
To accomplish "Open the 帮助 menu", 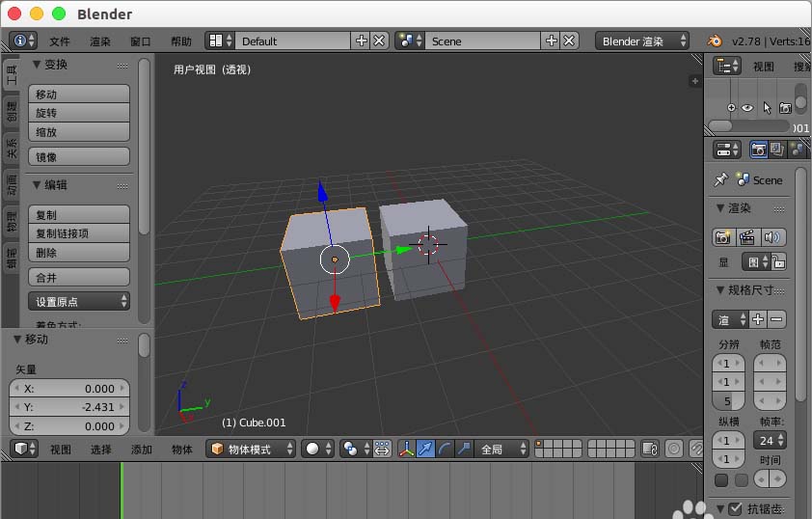I will 181,41.
